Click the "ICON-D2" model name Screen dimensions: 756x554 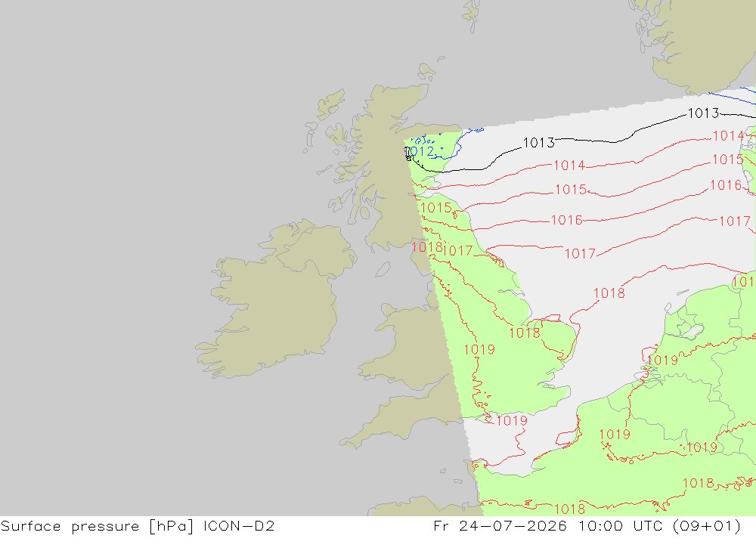239,525
